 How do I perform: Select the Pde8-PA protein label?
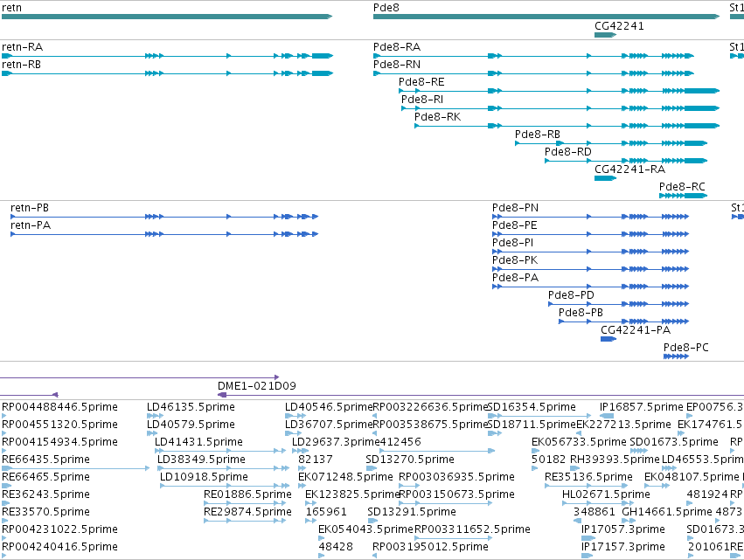515,278
